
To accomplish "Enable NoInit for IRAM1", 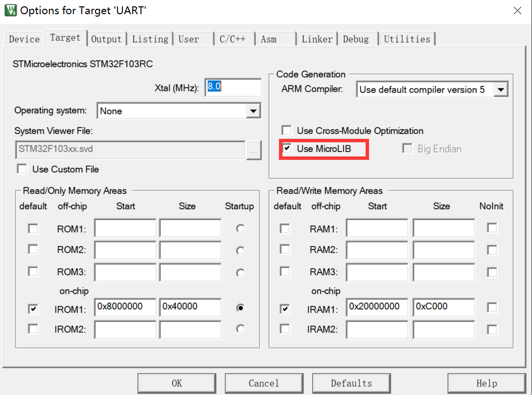I will coord(492,307).
